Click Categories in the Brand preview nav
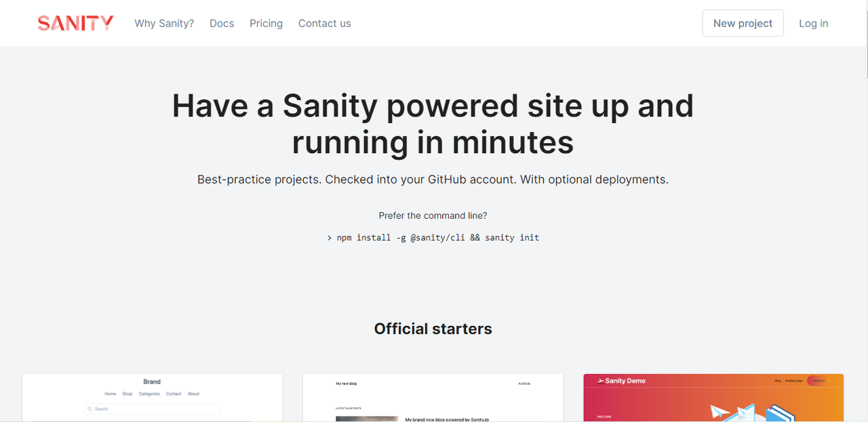868x422 pixels. pyautogui.click(x=149, y=394)
